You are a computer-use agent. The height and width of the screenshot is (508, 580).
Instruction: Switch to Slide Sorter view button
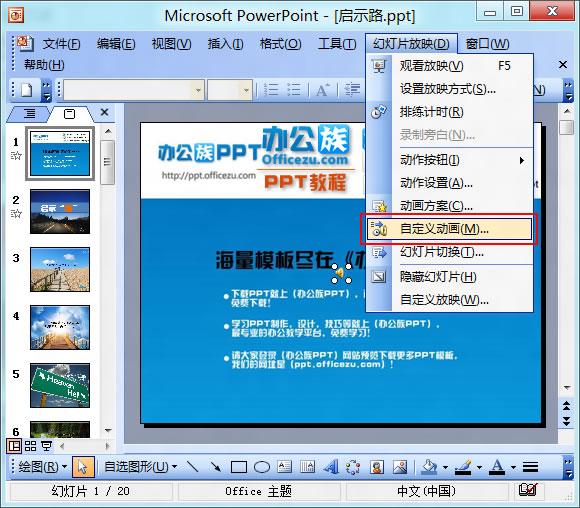click(x=30, y=446)
